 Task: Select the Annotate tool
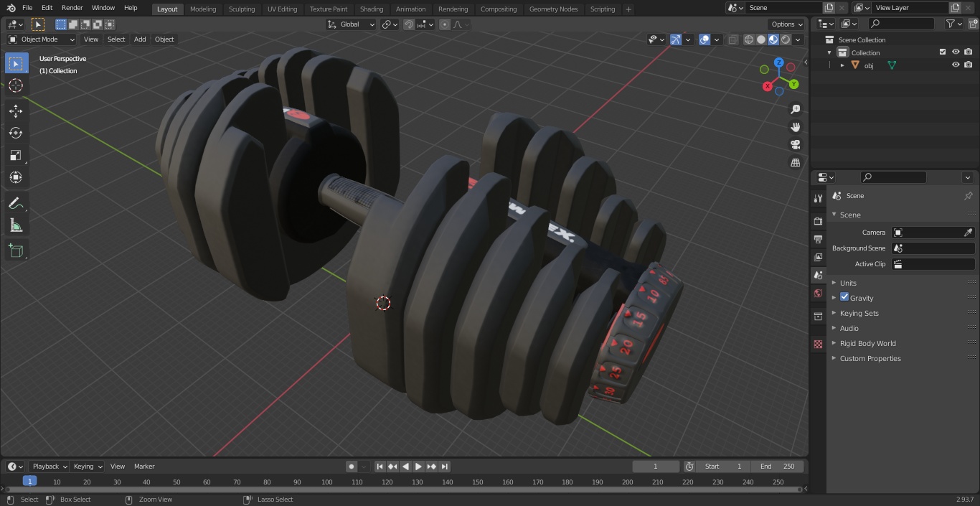point(16,203)
